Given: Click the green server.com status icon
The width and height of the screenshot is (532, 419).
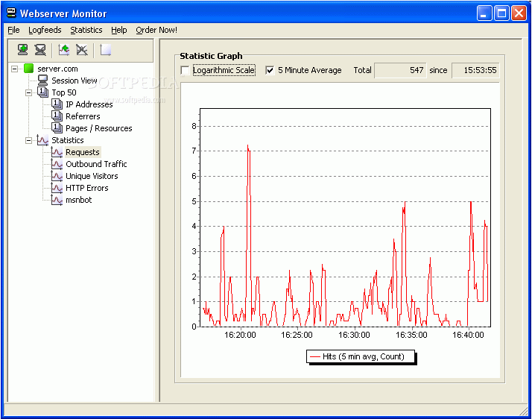Looking at the screenshot, I should 29,69.
